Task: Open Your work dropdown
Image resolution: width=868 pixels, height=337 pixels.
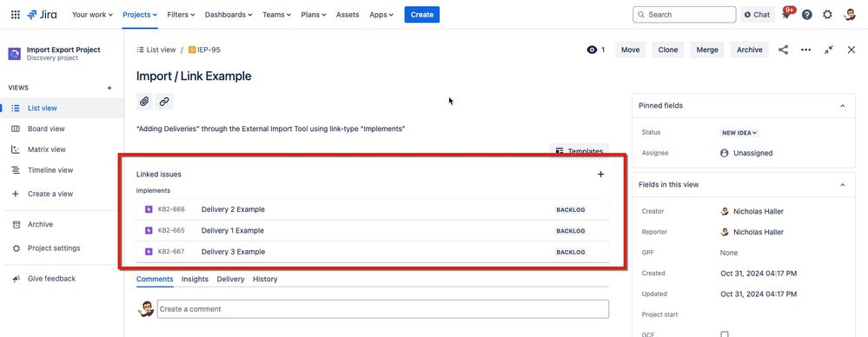Action: click(x=92, y=15)
